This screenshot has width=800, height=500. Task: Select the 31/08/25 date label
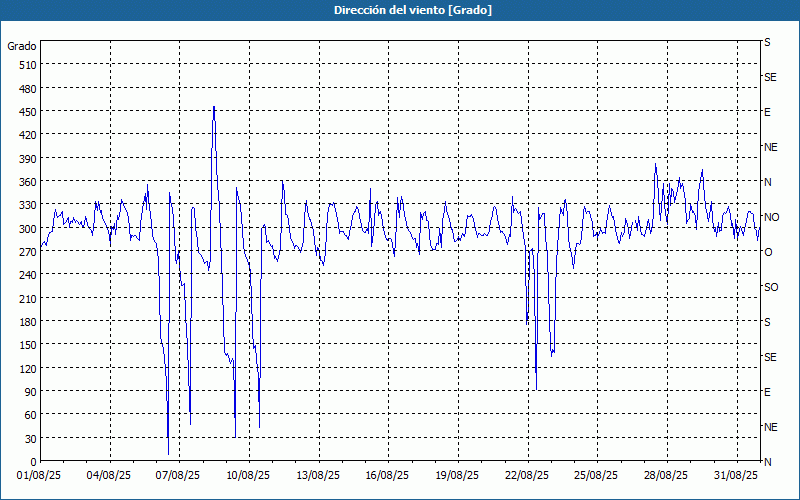[736, 476]
